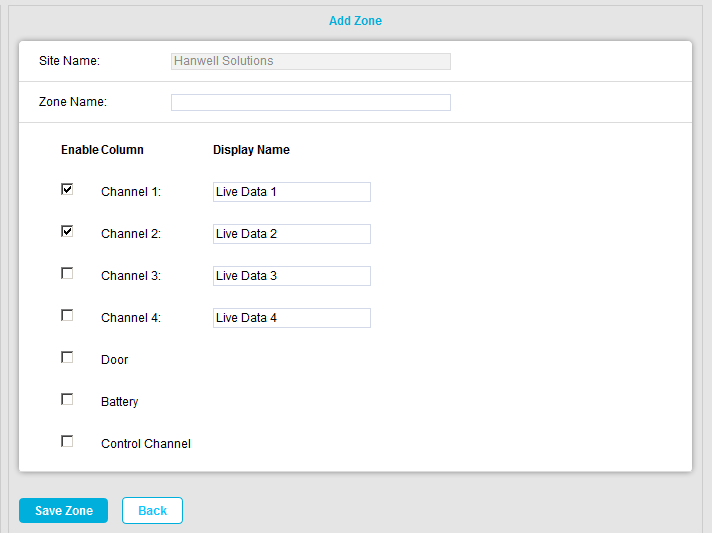Click the Door label text
Screen dimensions: 712x533
tap(114, 360)
